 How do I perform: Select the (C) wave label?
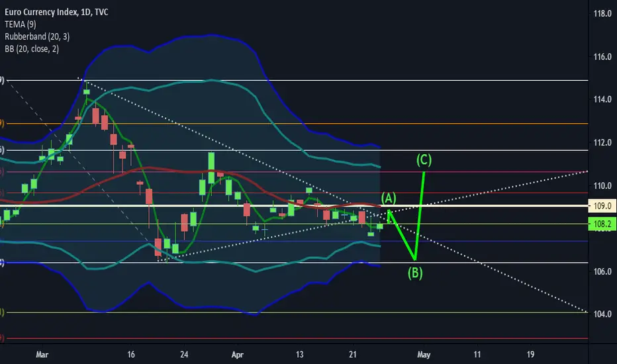424,160
